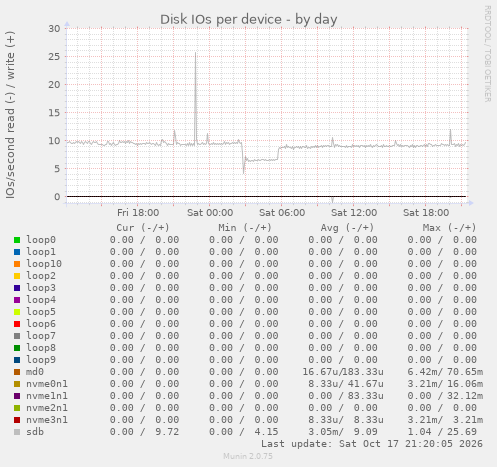Select the md0 device label
The image size is (497, 467).
click(35, 372)
